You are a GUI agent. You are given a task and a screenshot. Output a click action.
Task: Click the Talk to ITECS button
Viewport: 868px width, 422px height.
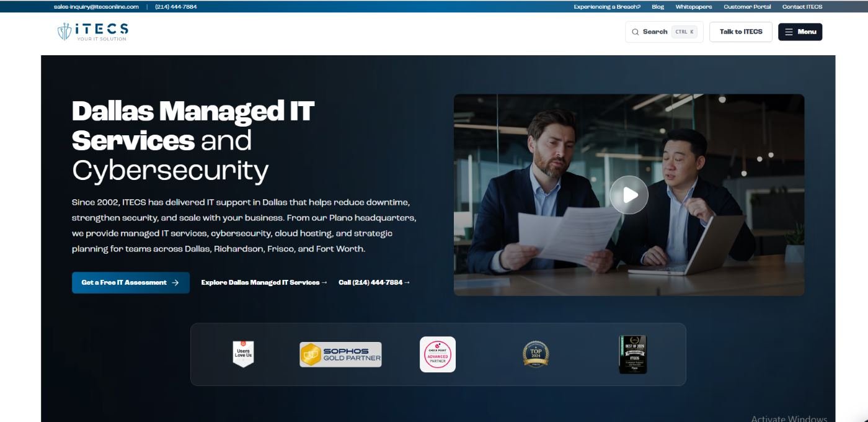pos(741,32)
